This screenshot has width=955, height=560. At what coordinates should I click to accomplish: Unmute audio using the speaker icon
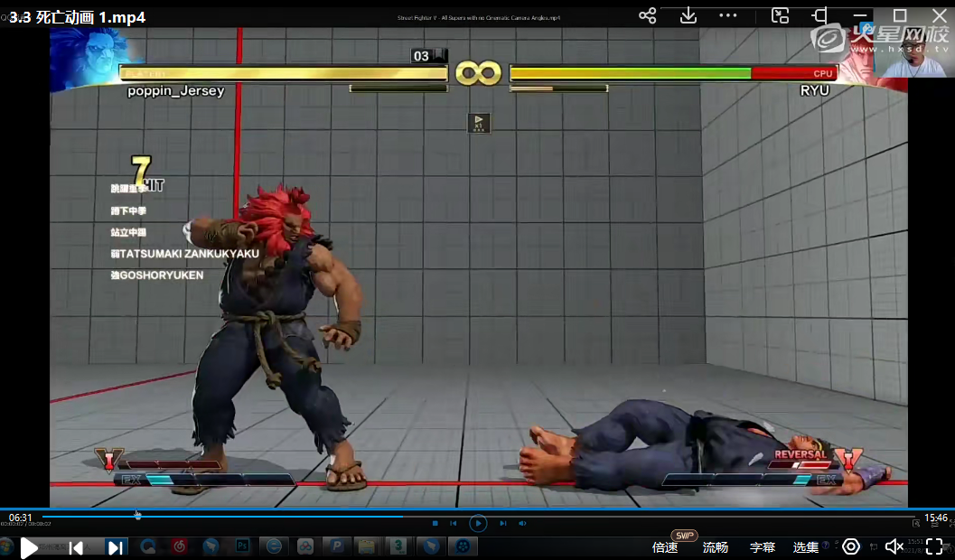894,546
